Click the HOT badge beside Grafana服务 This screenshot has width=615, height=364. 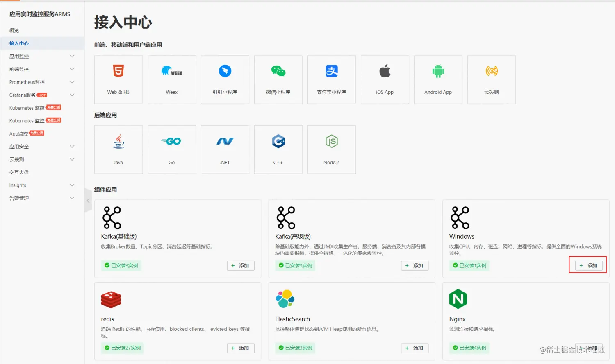tap(42, 95)
